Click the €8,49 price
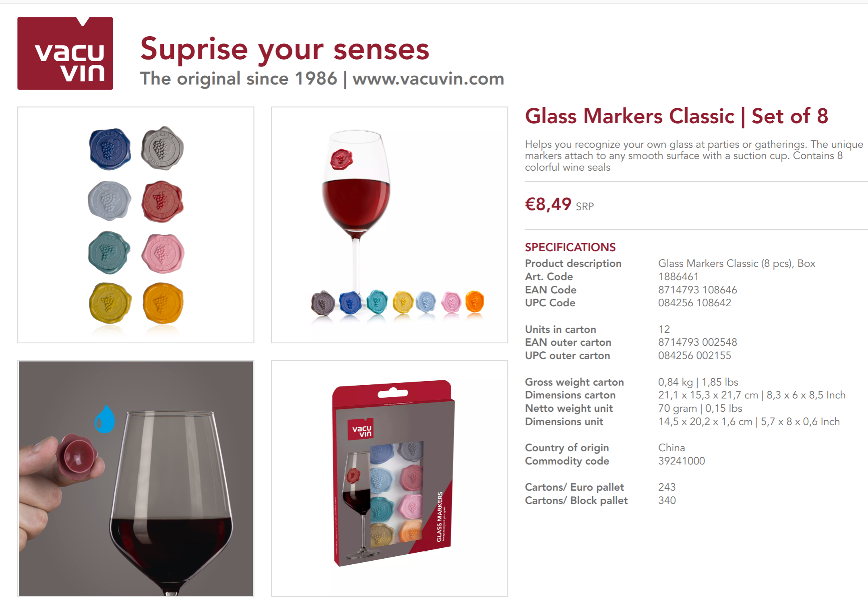 tap(548, 204)
